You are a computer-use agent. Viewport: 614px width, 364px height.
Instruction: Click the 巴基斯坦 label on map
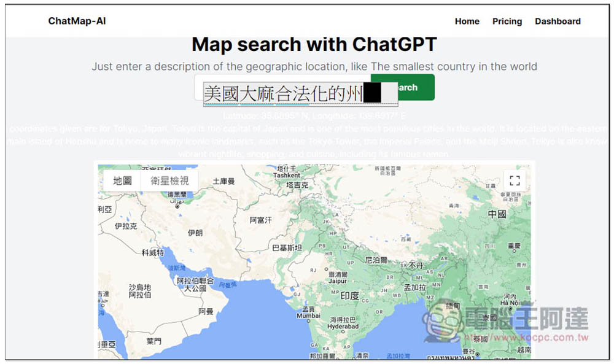(x=287, y=248)
